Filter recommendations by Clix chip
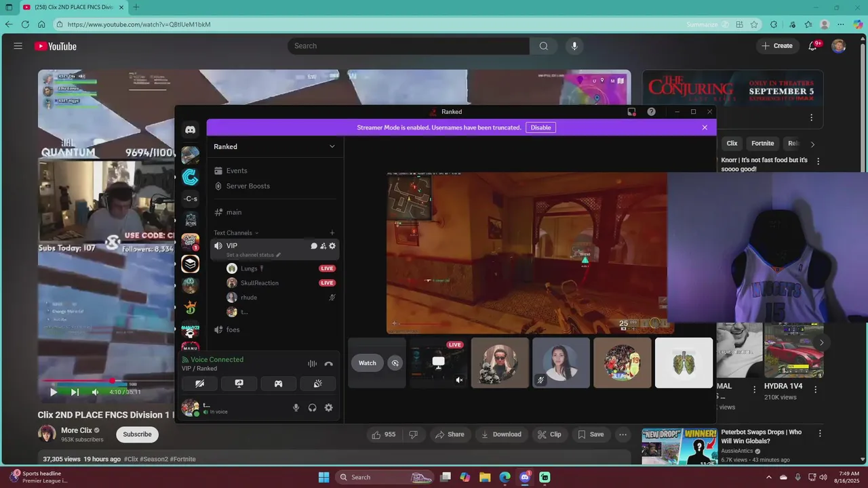 tap(732, 144)
